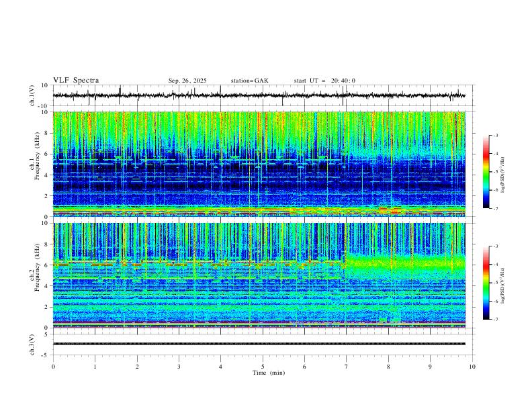The height and width of the screenshot is (411, 532).
Task: Click the "-7" tick on ch.1 colorbar
Action: [496, 209]
